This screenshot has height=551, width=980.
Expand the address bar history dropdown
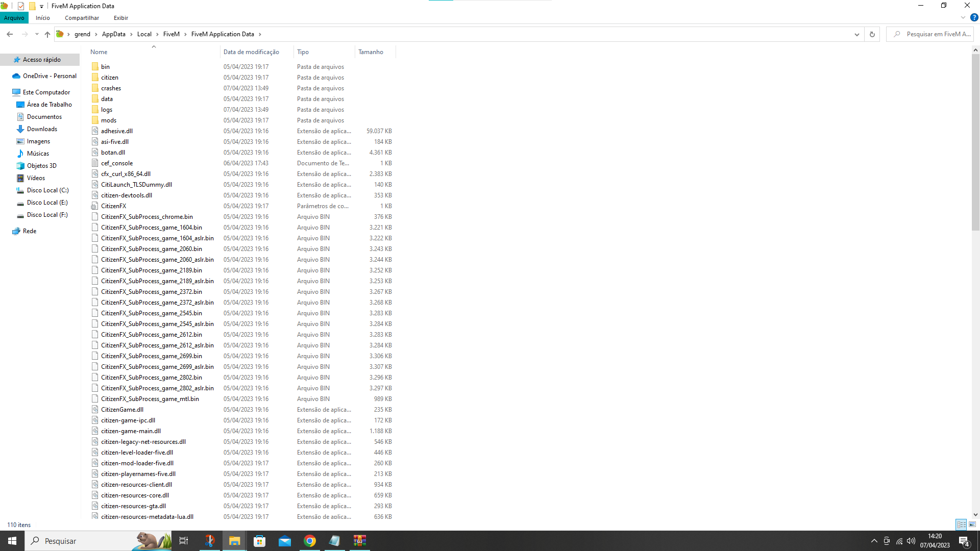click(857, 34)
